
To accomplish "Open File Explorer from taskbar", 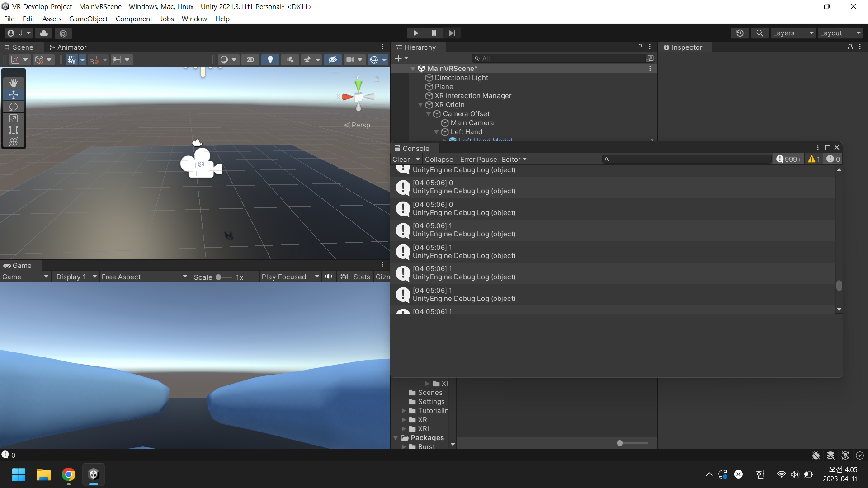I will coord(44,474).
